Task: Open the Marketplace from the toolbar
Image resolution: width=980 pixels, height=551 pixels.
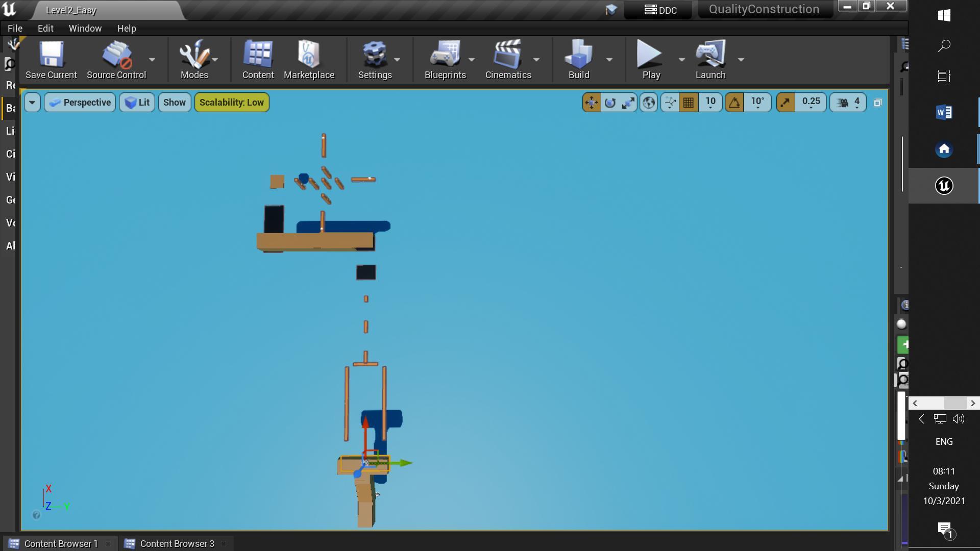Action: (x=309, y=60)
